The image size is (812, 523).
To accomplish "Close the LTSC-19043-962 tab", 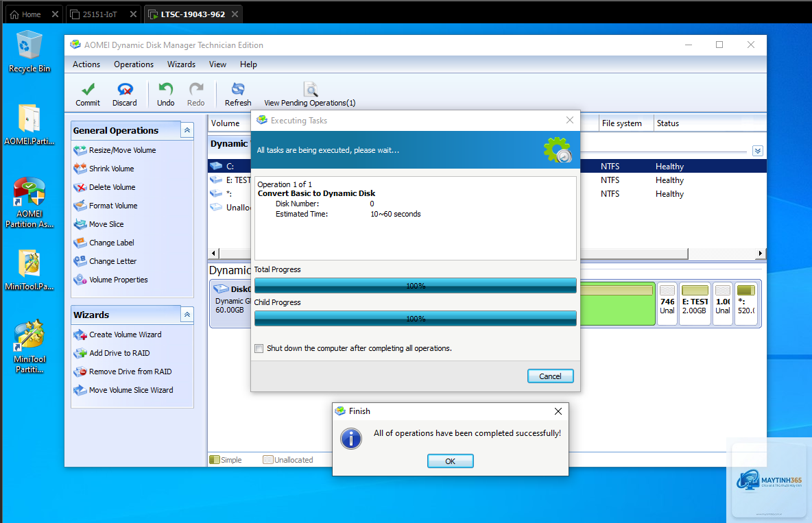I will (x=235, y=14).
